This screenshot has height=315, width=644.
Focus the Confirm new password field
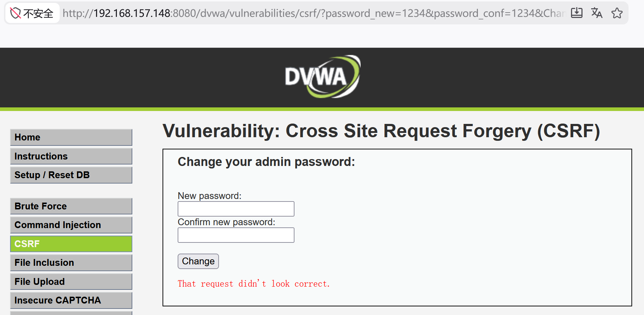pyautogui.click(x=236, y=235)
